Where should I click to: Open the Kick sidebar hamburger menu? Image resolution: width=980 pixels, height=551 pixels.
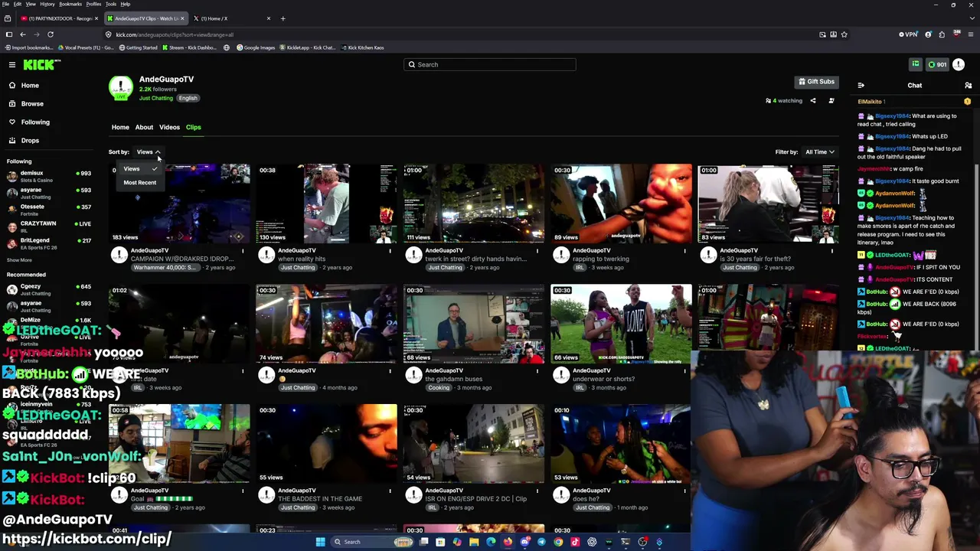[x=12, y=64]
